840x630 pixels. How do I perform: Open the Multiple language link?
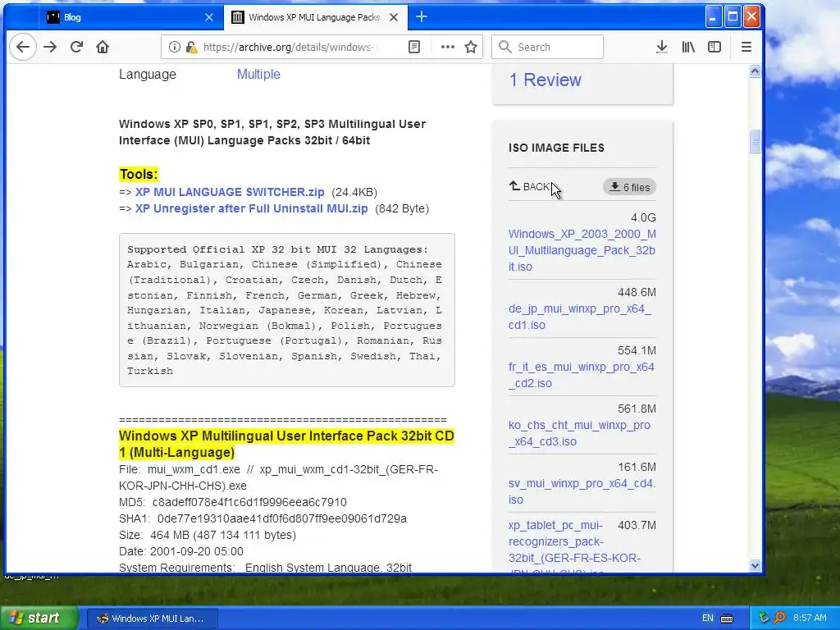tap(258, 74)
